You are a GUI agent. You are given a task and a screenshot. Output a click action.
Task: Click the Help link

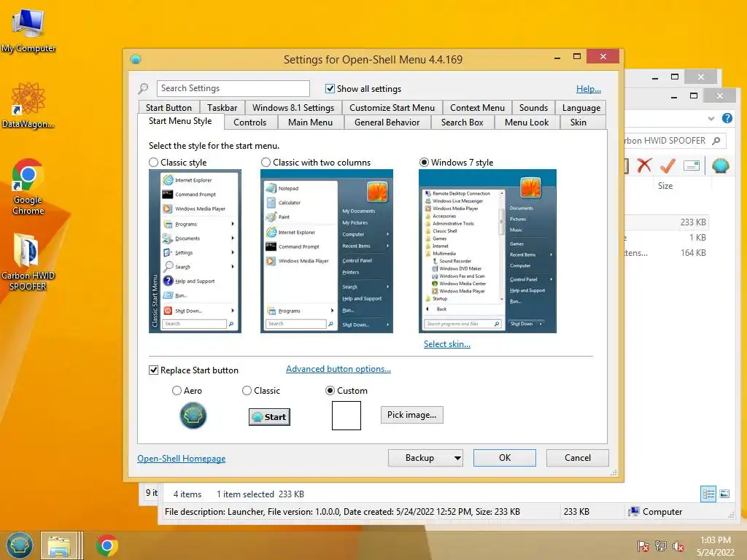(x=589, y=88)
